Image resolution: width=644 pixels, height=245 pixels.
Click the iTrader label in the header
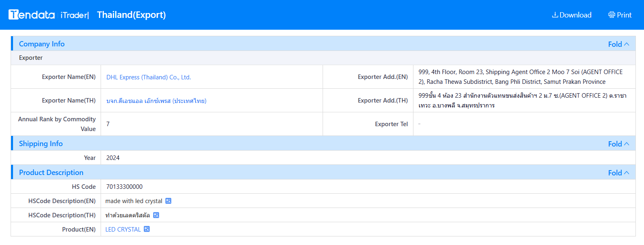(75, 15)
